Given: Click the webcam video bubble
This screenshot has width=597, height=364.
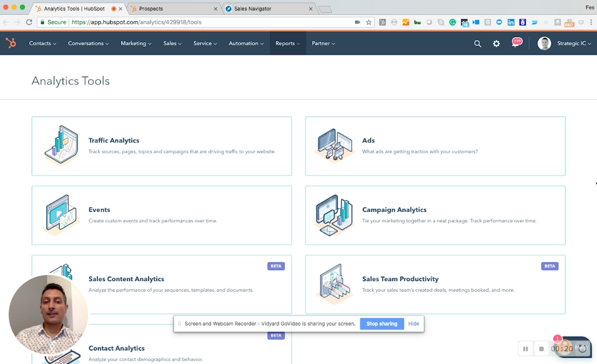Looking at the screenshot, I should point(48,315).
